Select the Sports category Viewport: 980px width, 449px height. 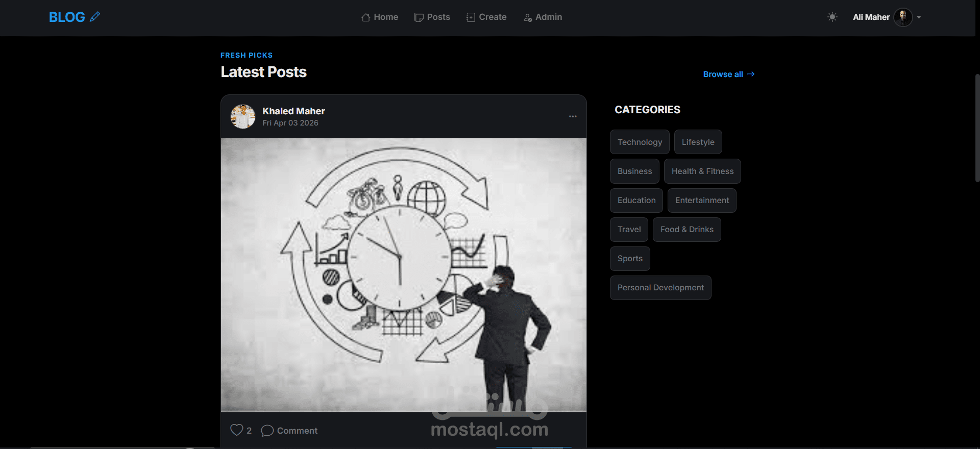click(630, 258)
